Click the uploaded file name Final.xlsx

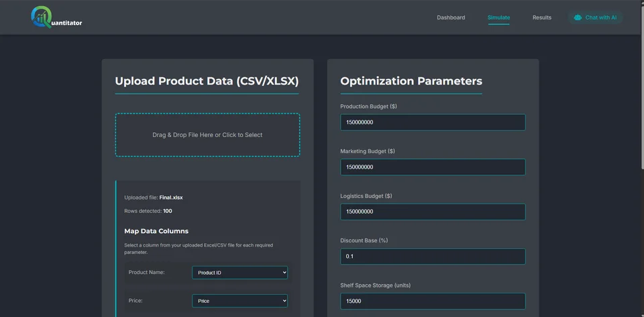(171, 197)
